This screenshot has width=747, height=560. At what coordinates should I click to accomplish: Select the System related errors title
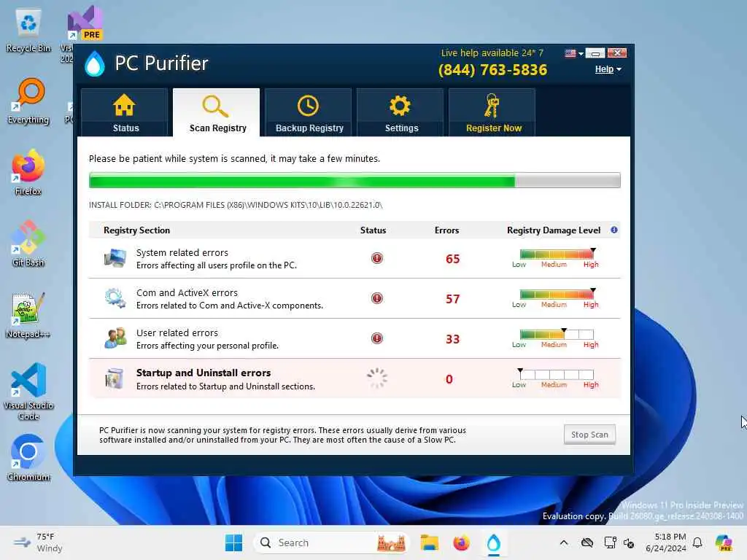pyautogui.click(x=182, y=252)
